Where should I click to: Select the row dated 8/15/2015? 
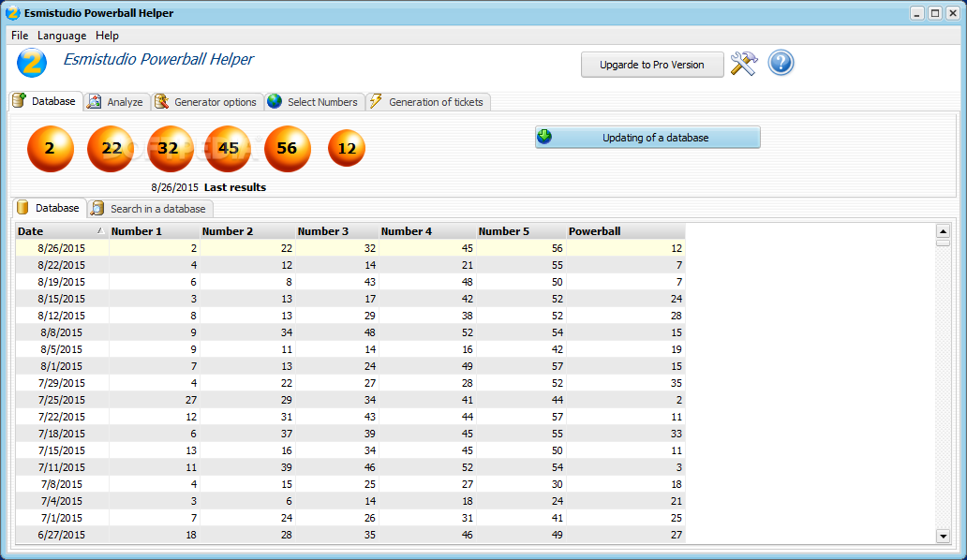(350, 299)
